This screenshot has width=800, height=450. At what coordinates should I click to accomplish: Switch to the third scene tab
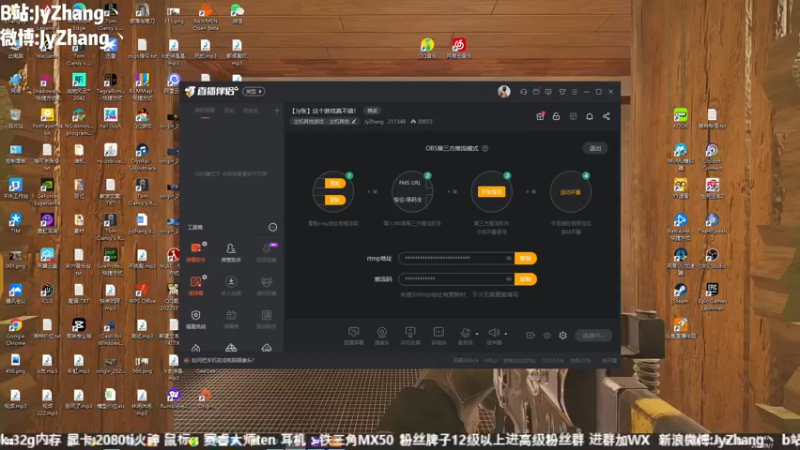point(251,111)
